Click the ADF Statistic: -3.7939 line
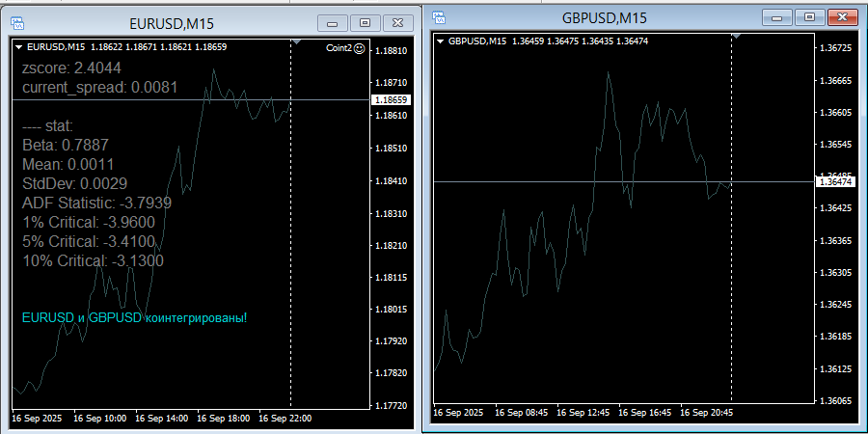 (x=96, y=203)
